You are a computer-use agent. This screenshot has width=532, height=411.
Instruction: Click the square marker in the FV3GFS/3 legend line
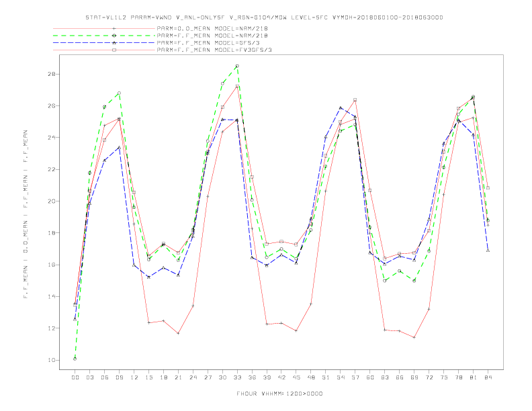(x=114, y=50)
